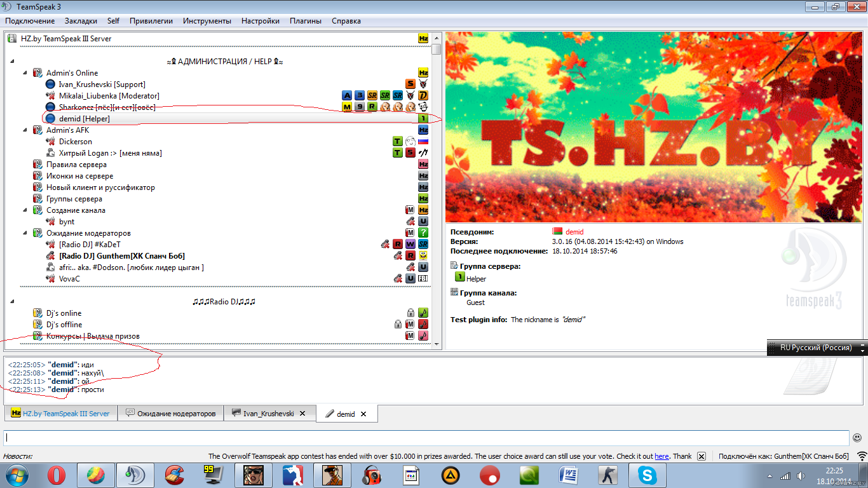Click the M moderated icon on Создание канала
The image size is (868, 488).
coord(410,210)
